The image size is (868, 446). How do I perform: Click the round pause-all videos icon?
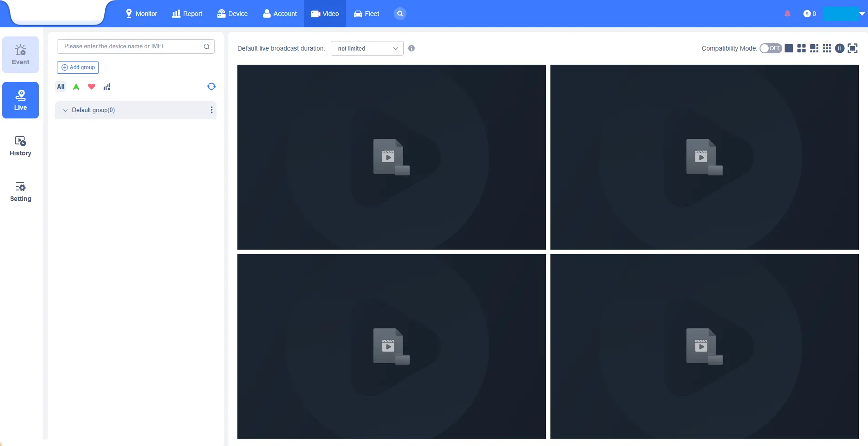tap(840, 48)
